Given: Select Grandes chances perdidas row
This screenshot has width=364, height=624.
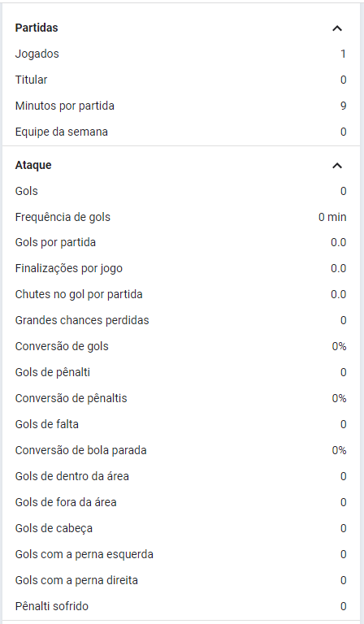Looking at the screenshot, I should (x=180, y=320).
